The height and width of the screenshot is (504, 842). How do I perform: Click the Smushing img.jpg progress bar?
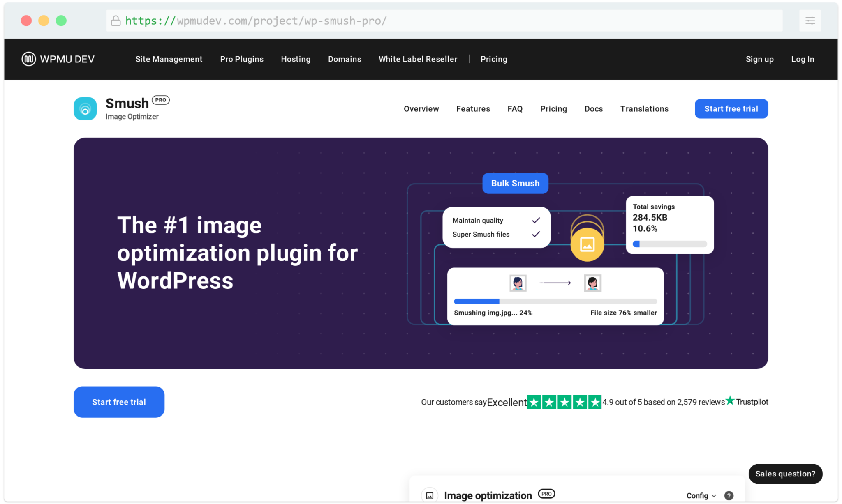tap(555, 301)
